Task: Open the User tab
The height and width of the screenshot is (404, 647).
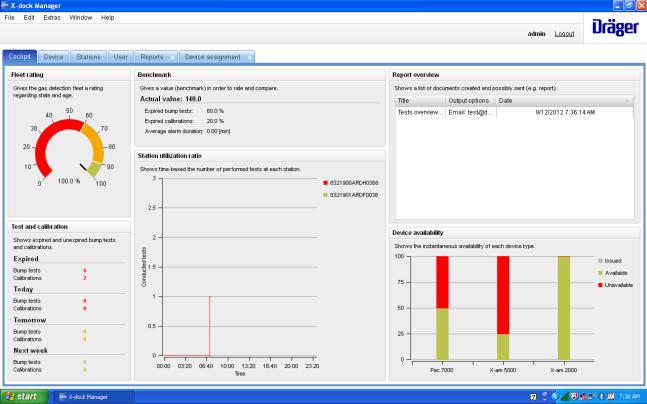Action: pos(119,57)
